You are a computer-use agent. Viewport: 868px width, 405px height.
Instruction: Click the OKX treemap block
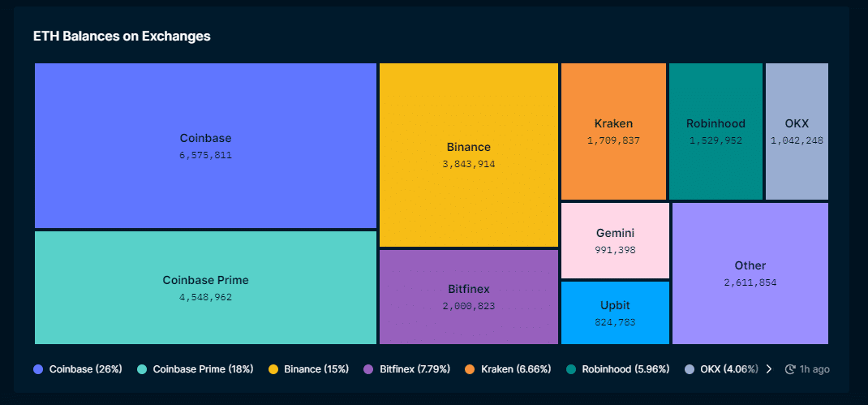797,131
